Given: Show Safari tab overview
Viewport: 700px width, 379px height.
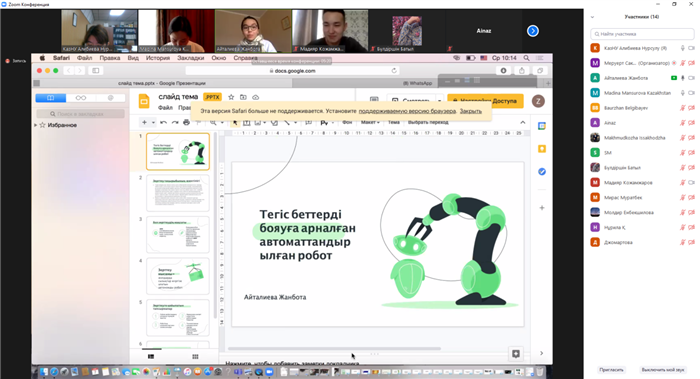Looking at the screenshot, I should [x=540, y=71].
